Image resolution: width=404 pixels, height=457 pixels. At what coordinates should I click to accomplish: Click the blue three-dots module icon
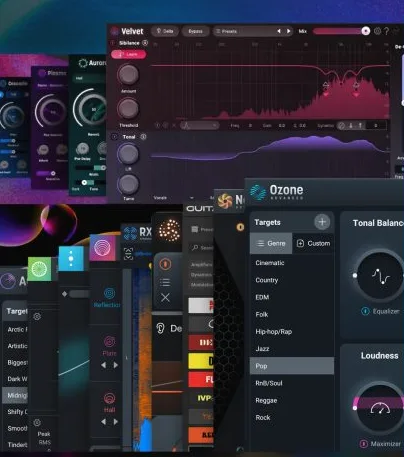(x=71, y=259)
